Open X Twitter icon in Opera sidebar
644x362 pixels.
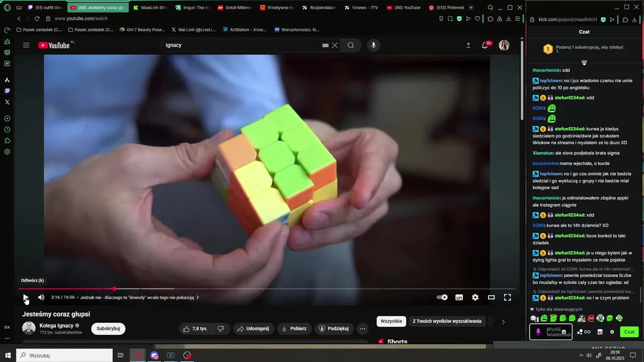pos(7,102)
